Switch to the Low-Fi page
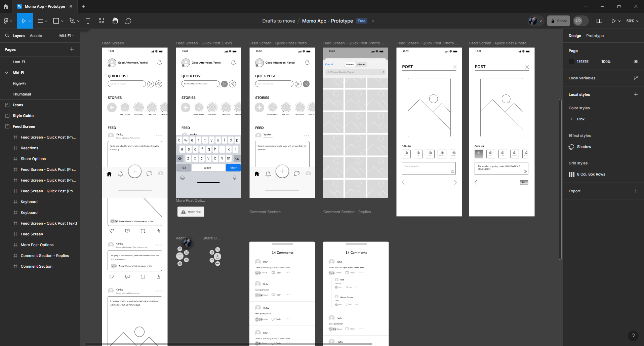This screenshot has height=346, width=644. [19, 62]
